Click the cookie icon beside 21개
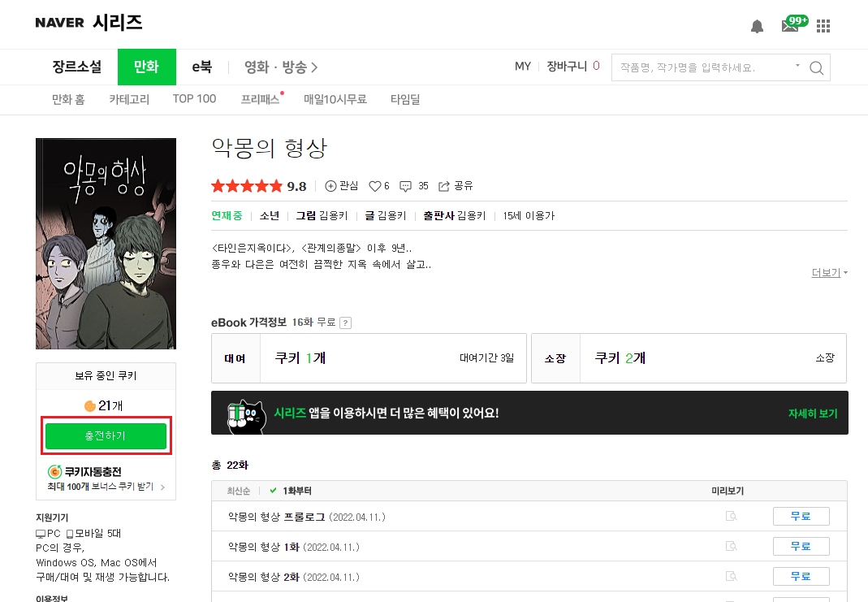This screenshot has width=868, height=602. coord(89,406)
